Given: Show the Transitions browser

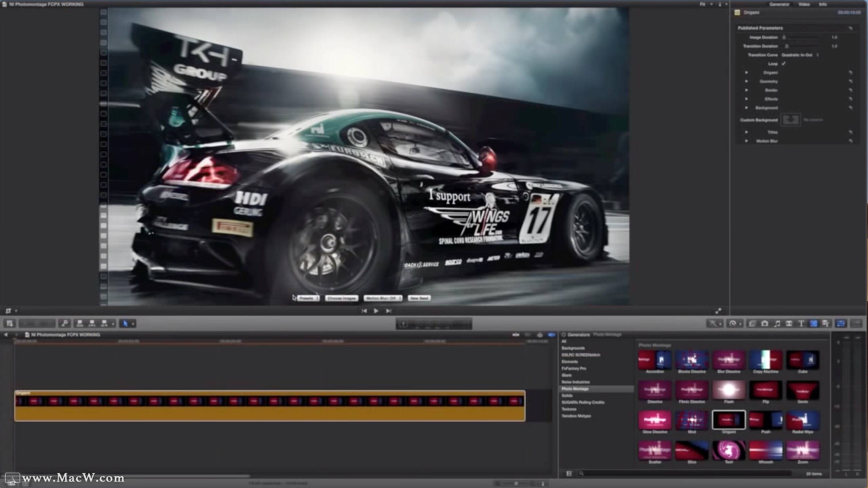Looking at the screenshot, I should pos(789,323).
